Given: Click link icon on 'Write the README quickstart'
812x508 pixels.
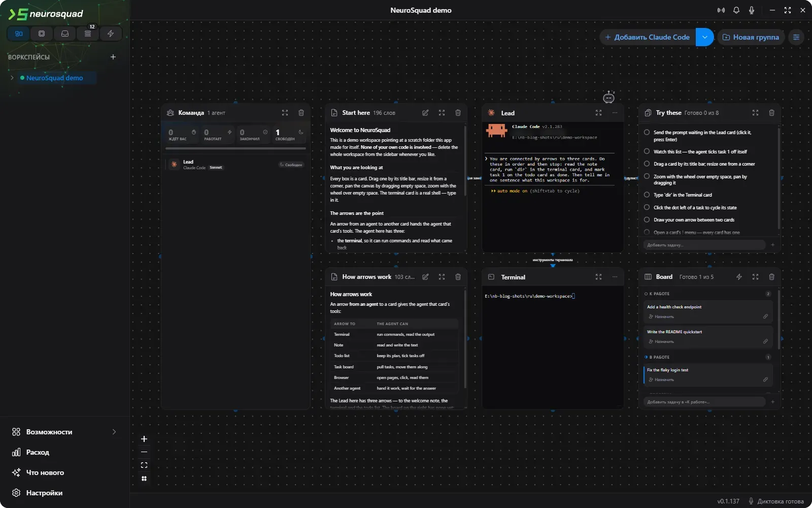Looking at the screenshot, I should tap(765, 341).
